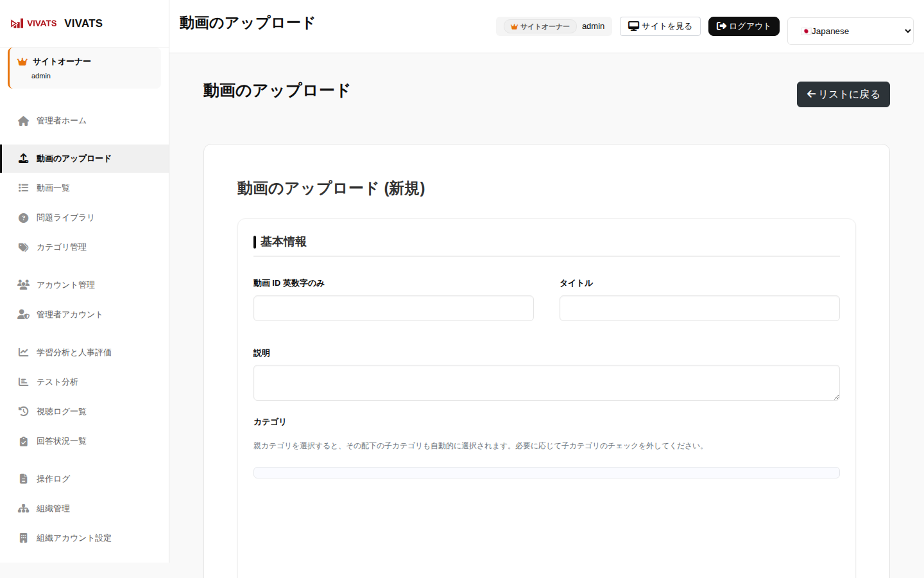Open 動画一覧 in the sidebar menu

click(85, 188)
